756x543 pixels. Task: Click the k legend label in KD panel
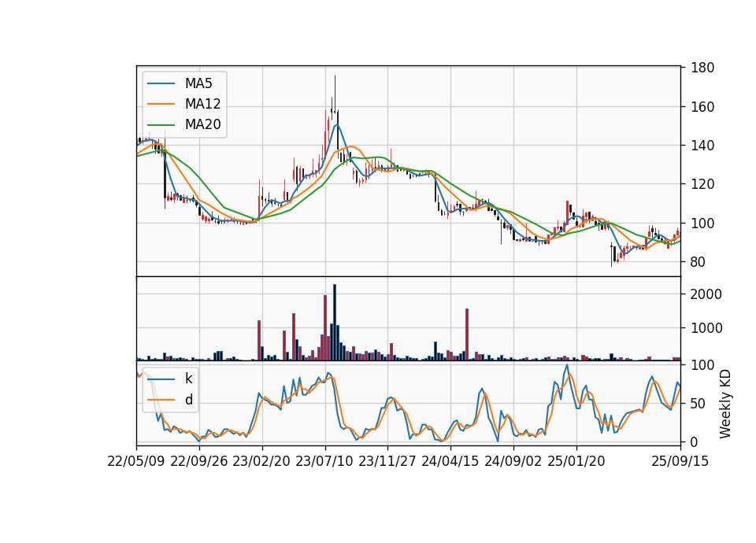point(188,379)
